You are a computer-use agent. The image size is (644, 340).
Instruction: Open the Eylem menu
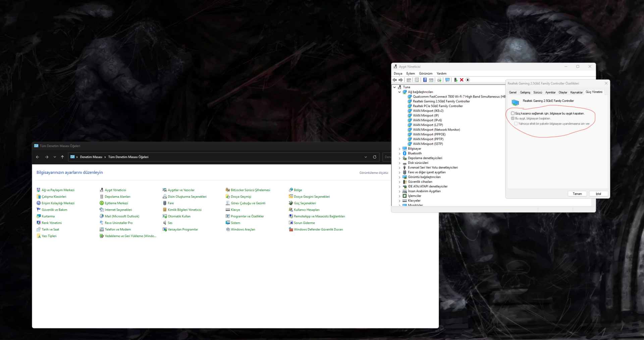(x=411, y=74)
